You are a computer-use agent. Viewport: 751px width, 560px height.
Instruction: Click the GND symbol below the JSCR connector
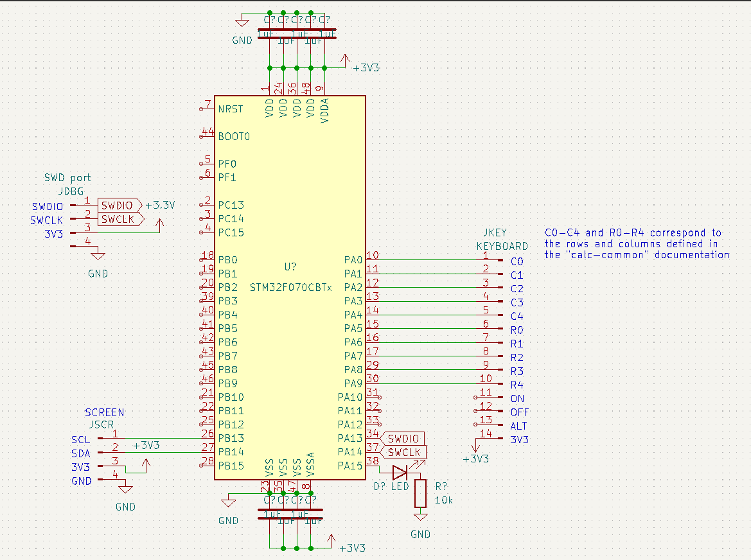pos(125,489)
